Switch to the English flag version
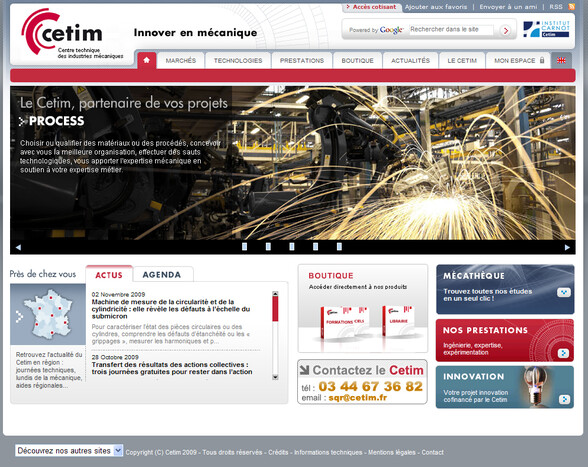The height and width of the screenshot is (467, 588). coord(561,60)
